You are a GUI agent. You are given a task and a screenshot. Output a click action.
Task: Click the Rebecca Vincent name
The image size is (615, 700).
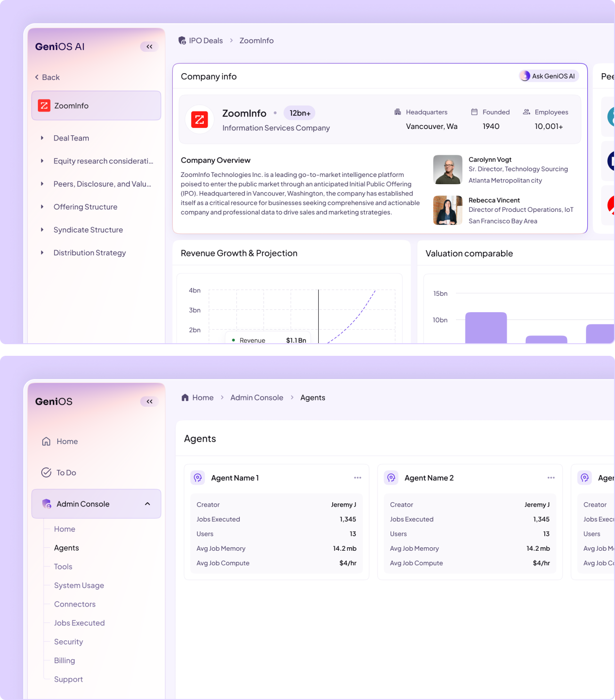click(x=494, y=200)
